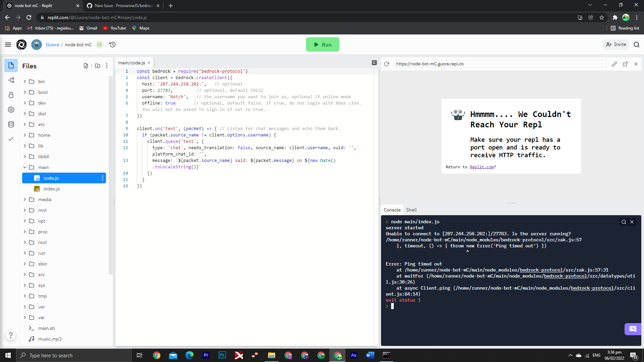Open the Settings panel in the sidebar
The width and height of the screenshot is (644, 362).
click(x=11, y=110)
